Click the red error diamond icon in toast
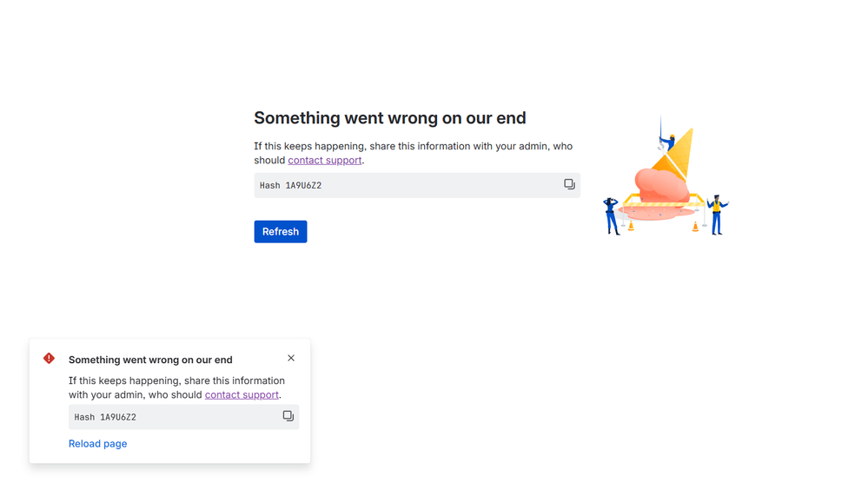 click(x=49, y=358)
